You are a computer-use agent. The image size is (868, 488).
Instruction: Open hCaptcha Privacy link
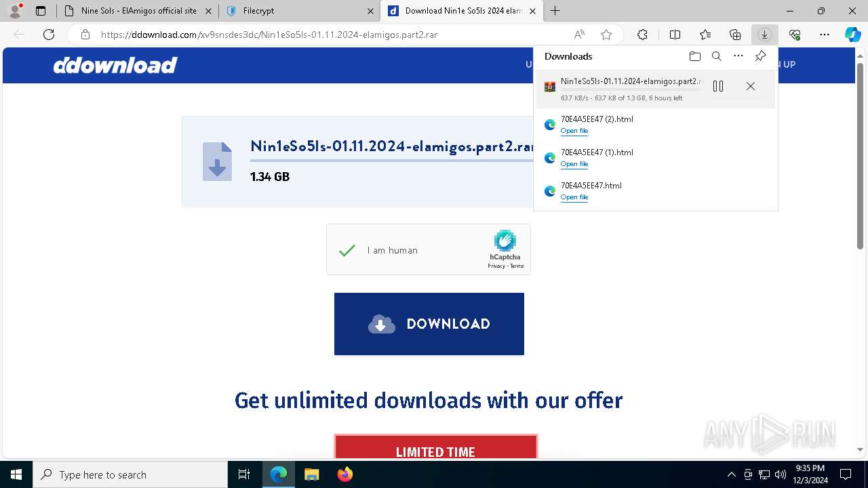point(496,266)
